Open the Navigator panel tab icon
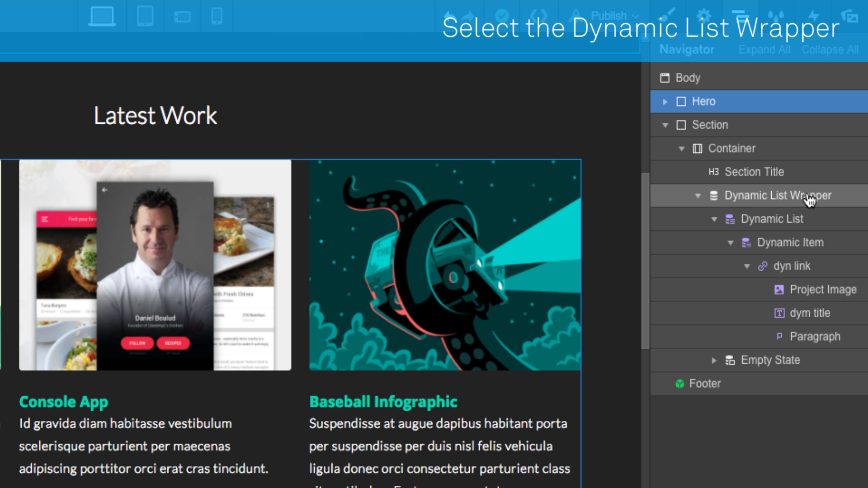The image size is (868, 488). (740, 16)
